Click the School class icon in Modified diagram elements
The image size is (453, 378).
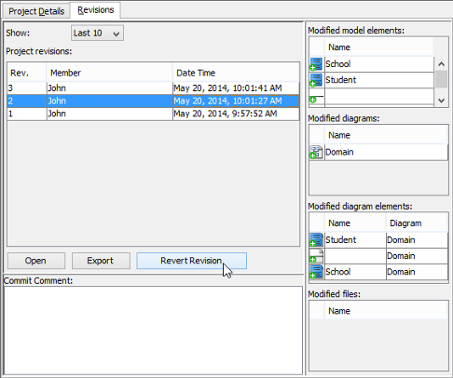(316, 272)
